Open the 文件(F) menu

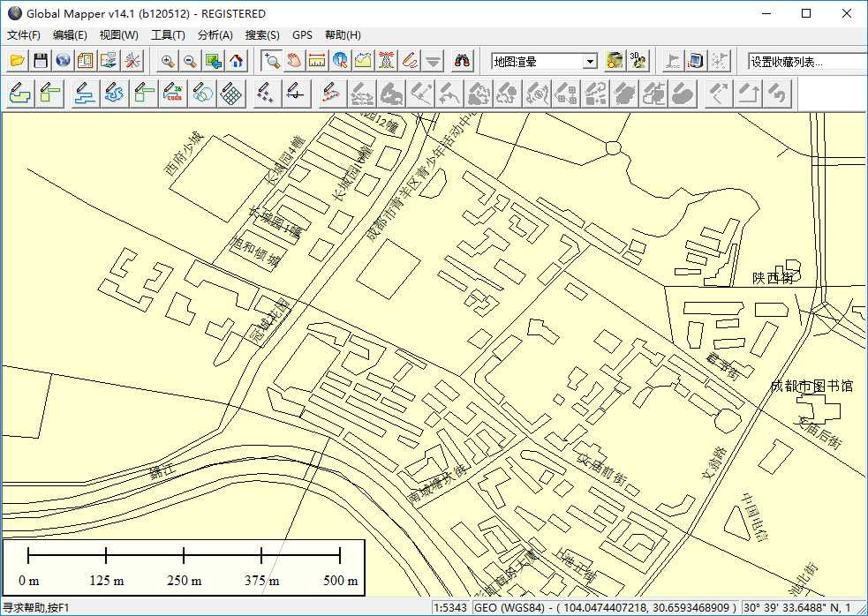(x=24, y=35)
